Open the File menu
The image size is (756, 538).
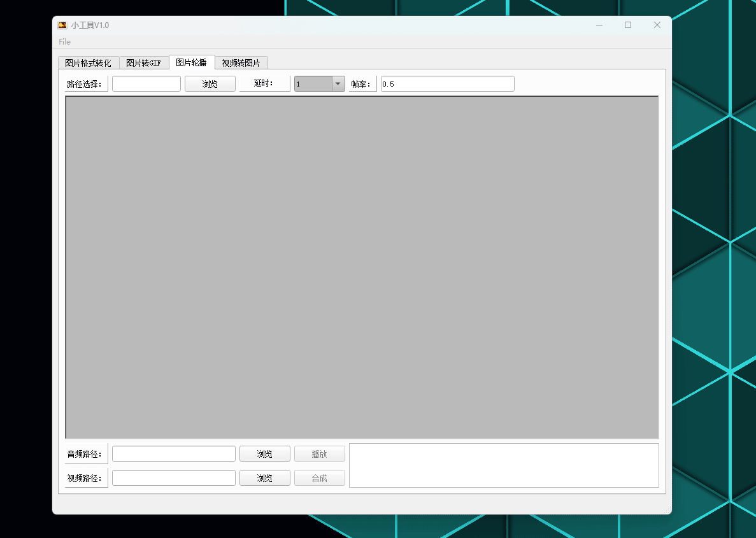pyautogui.click(x=64, y=42)
